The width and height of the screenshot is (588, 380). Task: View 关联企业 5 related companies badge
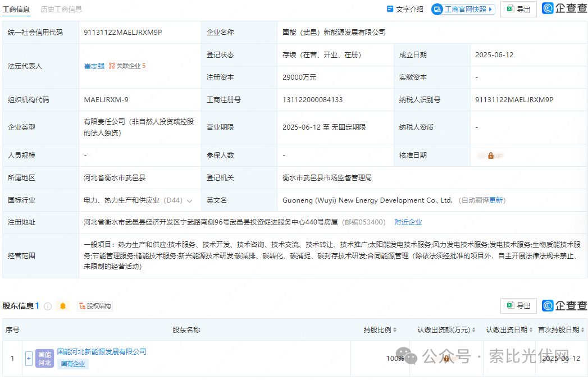tap(127, 66)
